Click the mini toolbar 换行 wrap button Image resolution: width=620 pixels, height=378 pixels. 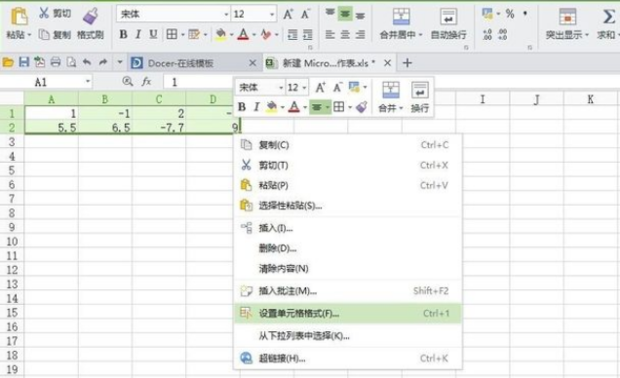420,96
